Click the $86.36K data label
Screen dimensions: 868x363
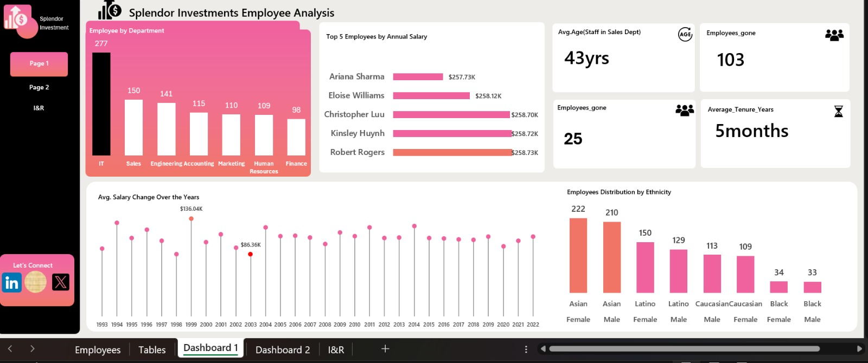[251, 245]
